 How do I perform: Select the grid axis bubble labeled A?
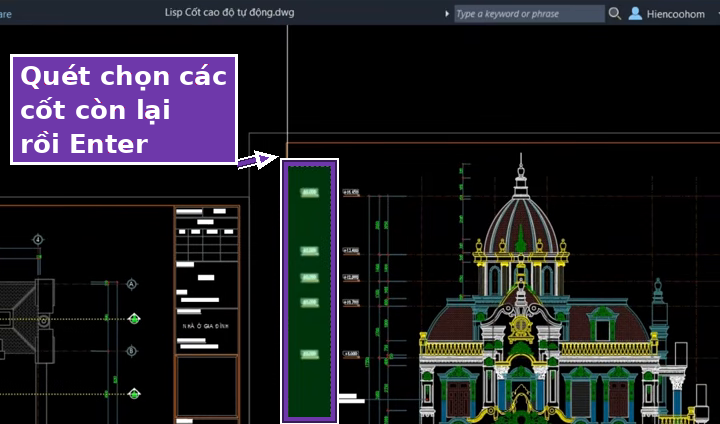[x=132, y=284]
